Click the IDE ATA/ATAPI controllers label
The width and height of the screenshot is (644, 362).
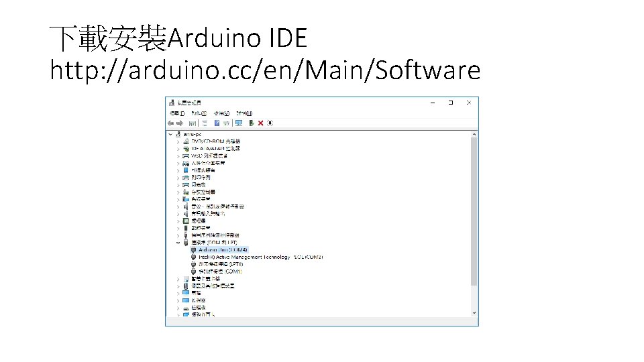[215, 149]
